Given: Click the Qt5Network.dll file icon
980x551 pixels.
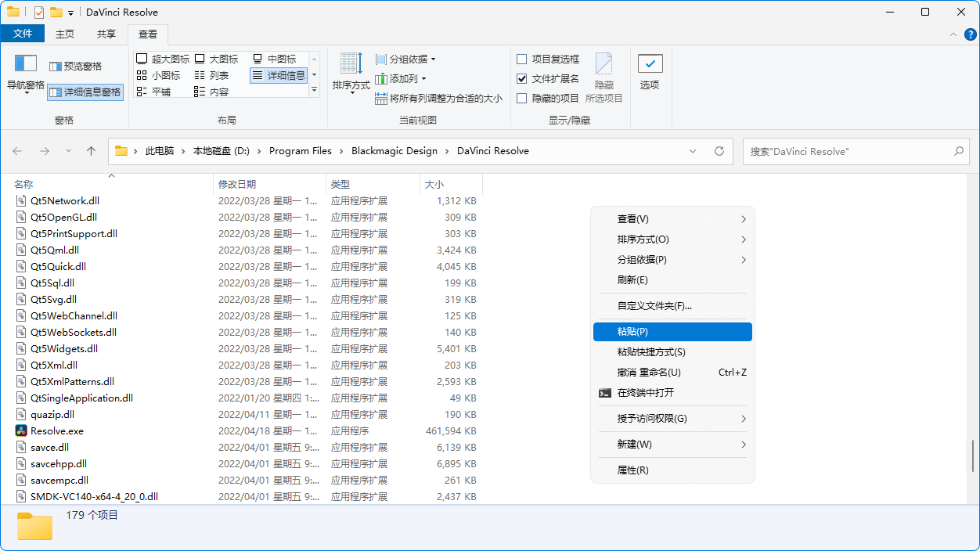Looking at the screenshot, I should pyautogui.click(x=22, y=200).
